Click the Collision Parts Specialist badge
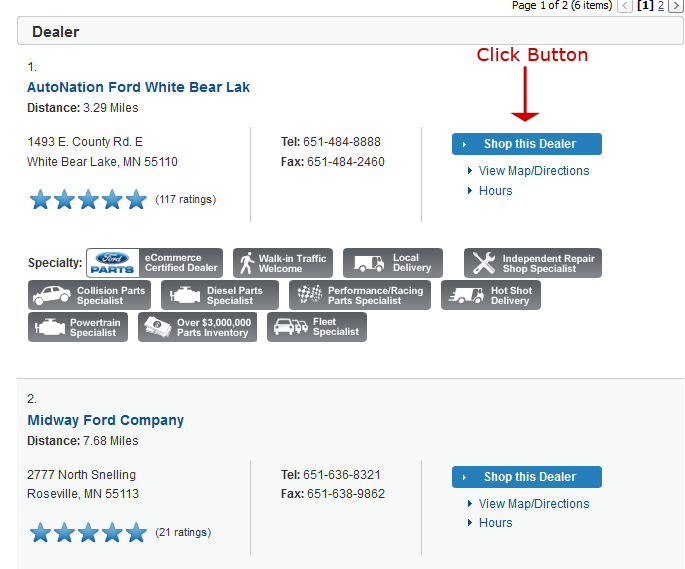 point(90,295)
